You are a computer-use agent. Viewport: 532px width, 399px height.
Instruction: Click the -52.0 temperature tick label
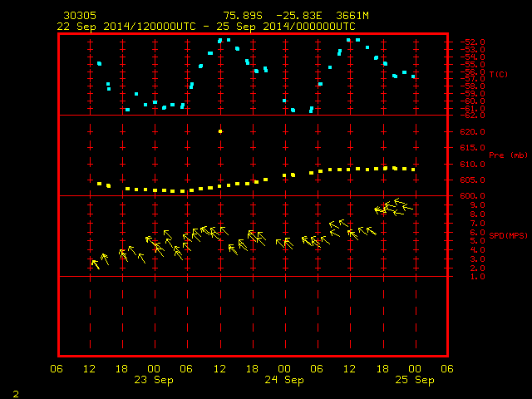coord(473,42)
